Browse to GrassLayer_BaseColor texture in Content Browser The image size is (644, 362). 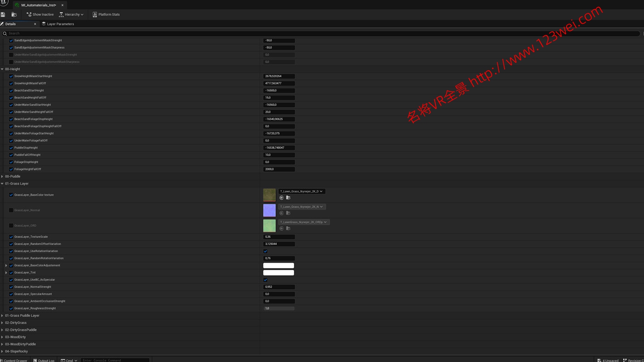tap(288, 198)
